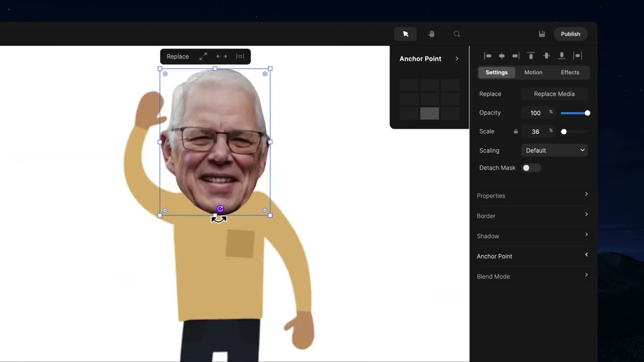Click the bottom-right corner resize handle
Viewport: 644px width, 362px height.
point(270,215)
